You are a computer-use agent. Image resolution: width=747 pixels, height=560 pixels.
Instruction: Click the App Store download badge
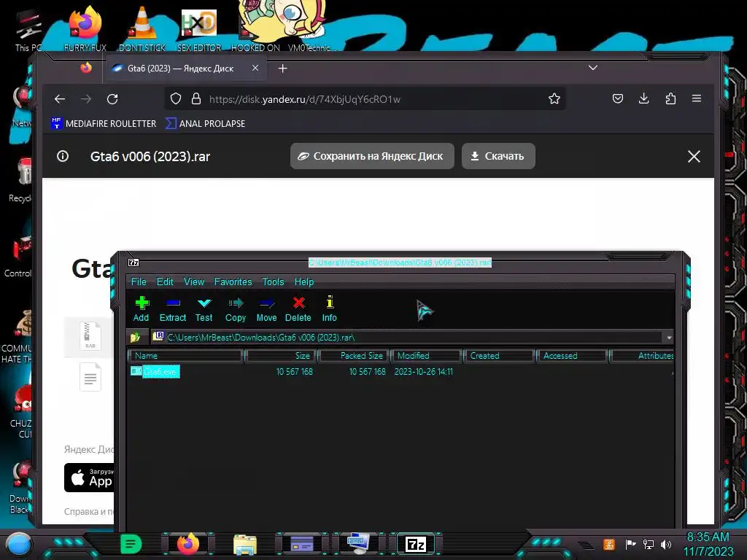90,478
